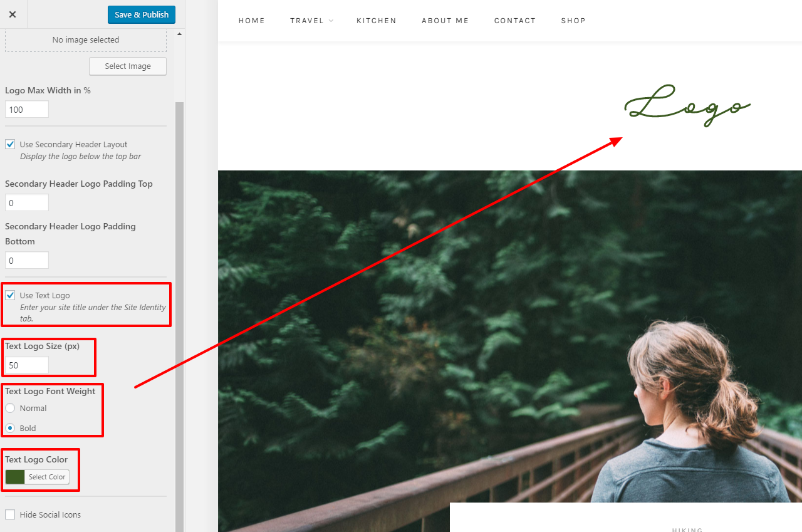
Task: Open the Contact menu link
Action: 515,21
